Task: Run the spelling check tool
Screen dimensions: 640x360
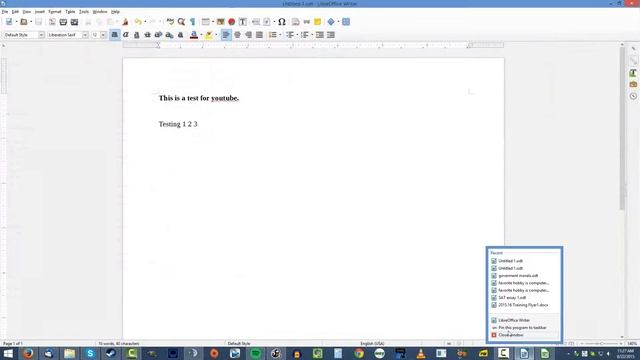Action: point(170,22)
